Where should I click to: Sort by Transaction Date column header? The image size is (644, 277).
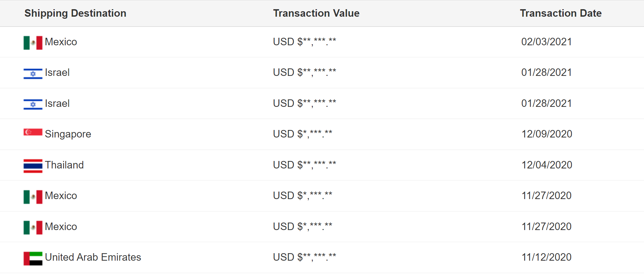(x=561, y=13)
